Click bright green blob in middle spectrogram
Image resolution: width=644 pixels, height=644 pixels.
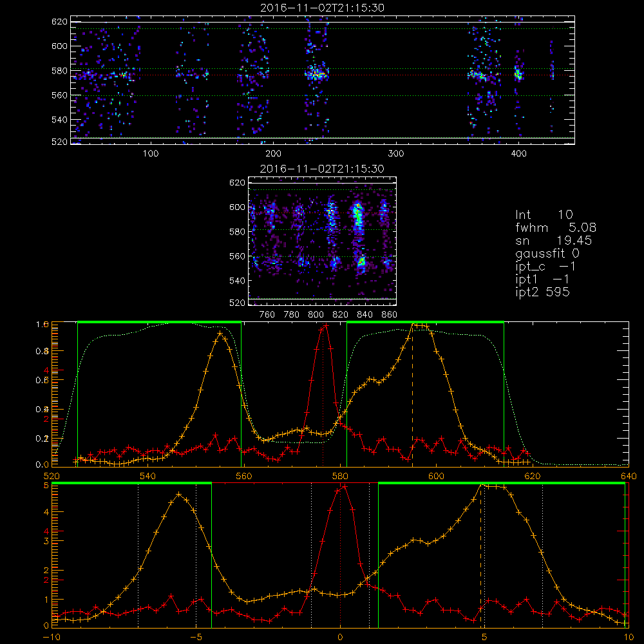click(358, 214)
